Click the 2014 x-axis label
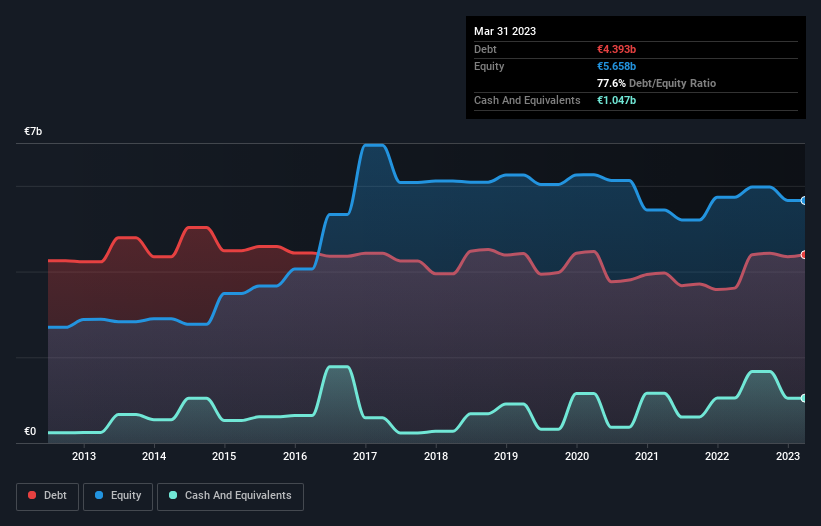This screenshot has width=821, height=526. [154, 456]
